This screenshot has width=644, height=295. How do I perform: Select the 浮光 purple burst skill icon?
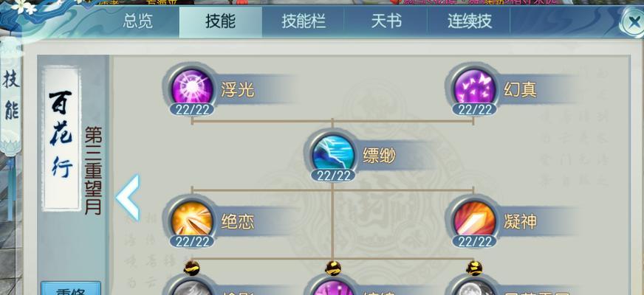pyautogui.click(x=192, y=87)
